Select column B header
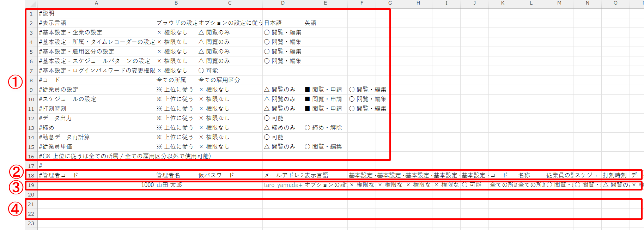This screenshot has height=230, width=644. point(176,3)
